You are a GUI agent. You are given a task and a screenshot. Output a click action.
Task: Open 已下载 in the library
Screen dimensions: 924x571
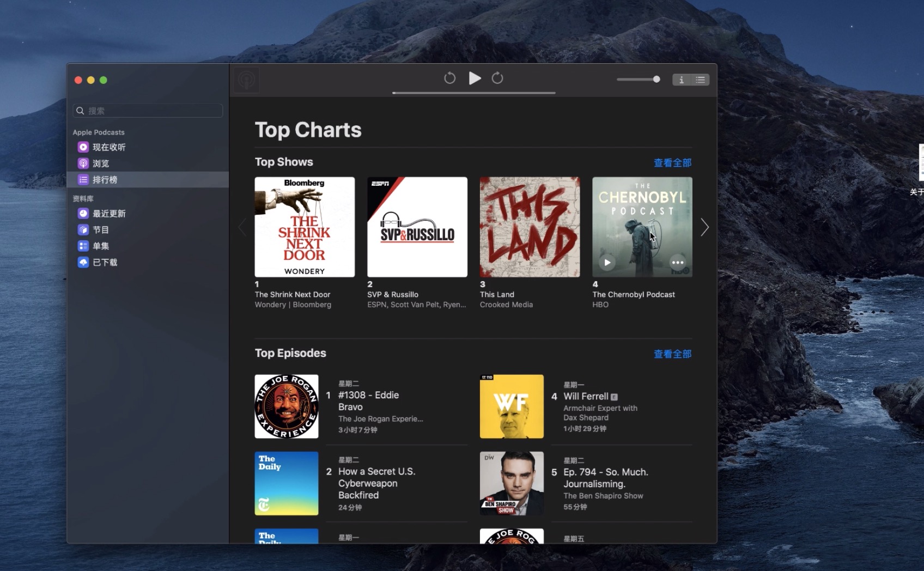click(x=148, y=263)
